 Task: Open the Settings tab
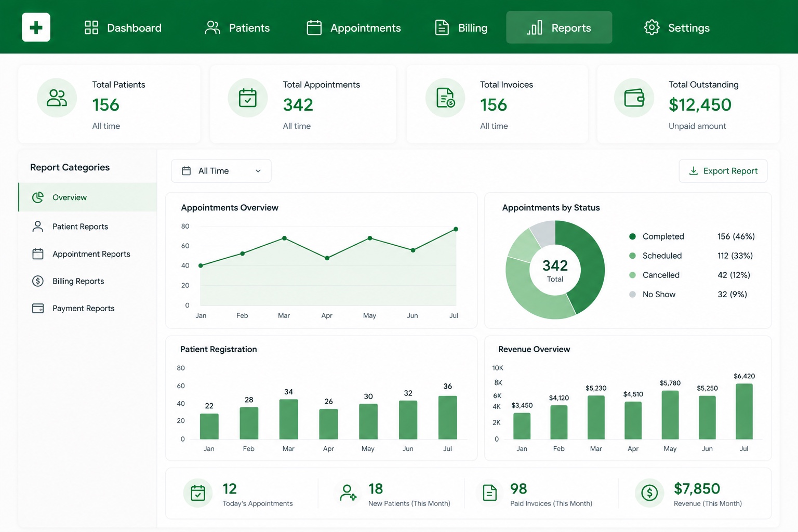(x=677, y=28)
